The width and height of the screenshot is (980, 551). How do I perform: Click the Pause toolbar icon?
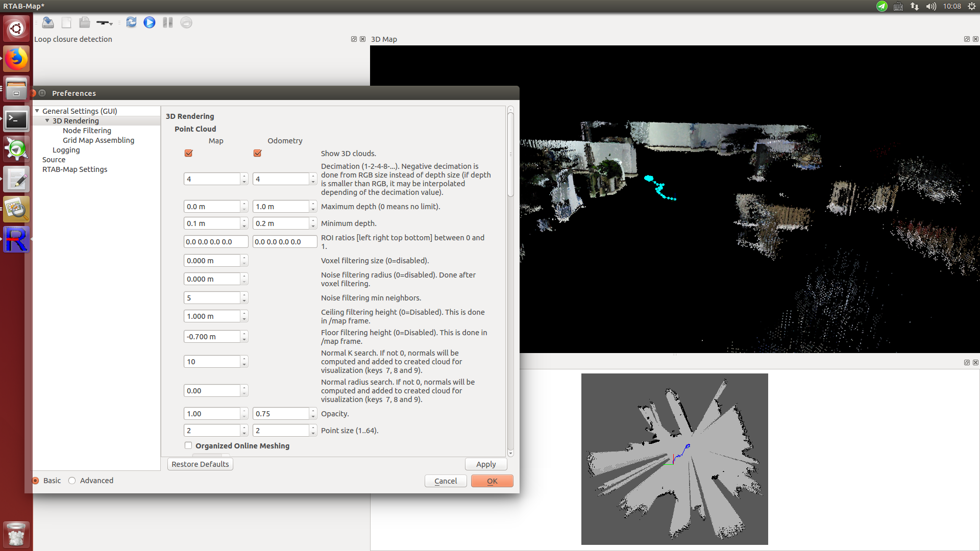pos(167,22)
